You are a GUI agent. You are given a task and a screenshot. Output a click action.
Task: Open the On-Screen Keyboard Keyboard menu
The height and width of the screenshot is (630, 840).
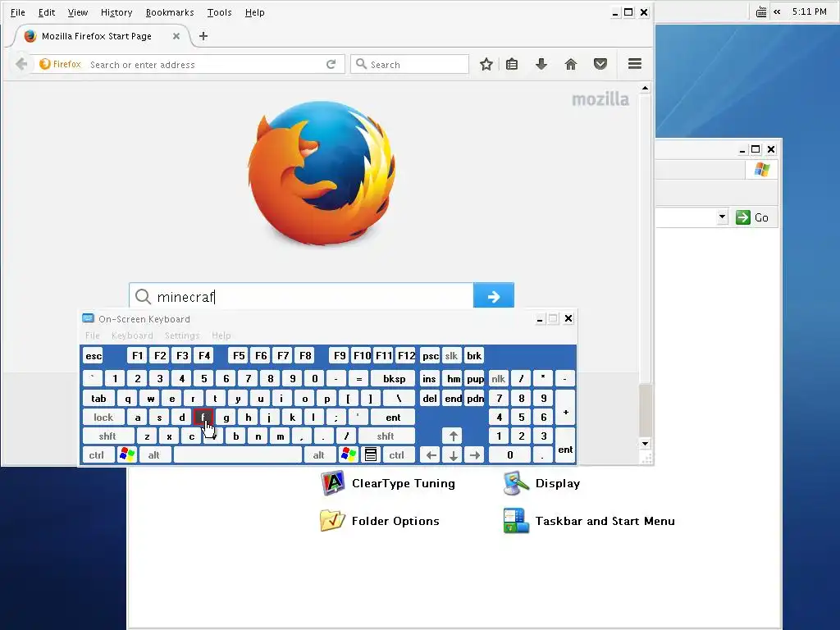coord(132,336)
